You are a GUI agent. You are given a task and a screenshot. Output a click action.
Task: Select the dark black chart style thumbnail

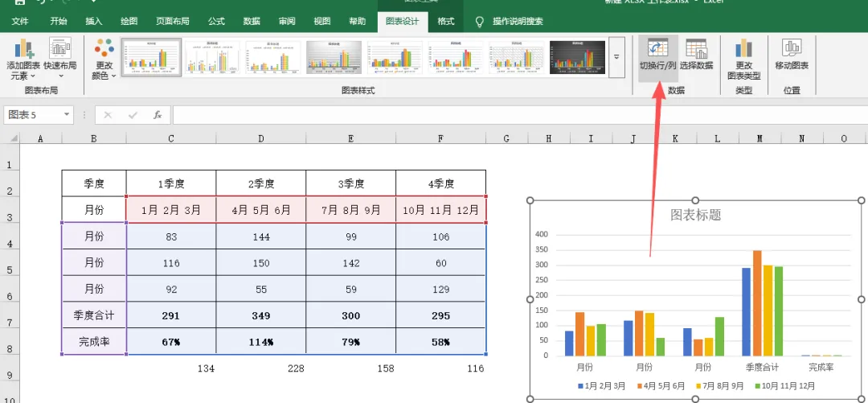click(577, 58)
